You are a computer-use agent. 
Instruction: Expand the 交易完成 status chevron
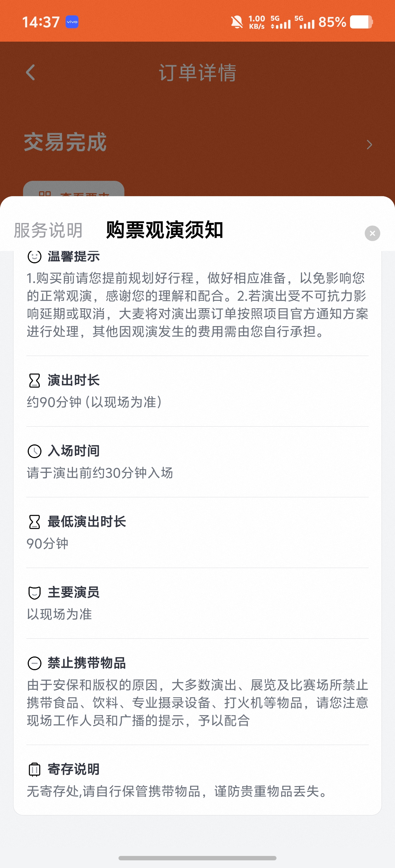[369, 145]
